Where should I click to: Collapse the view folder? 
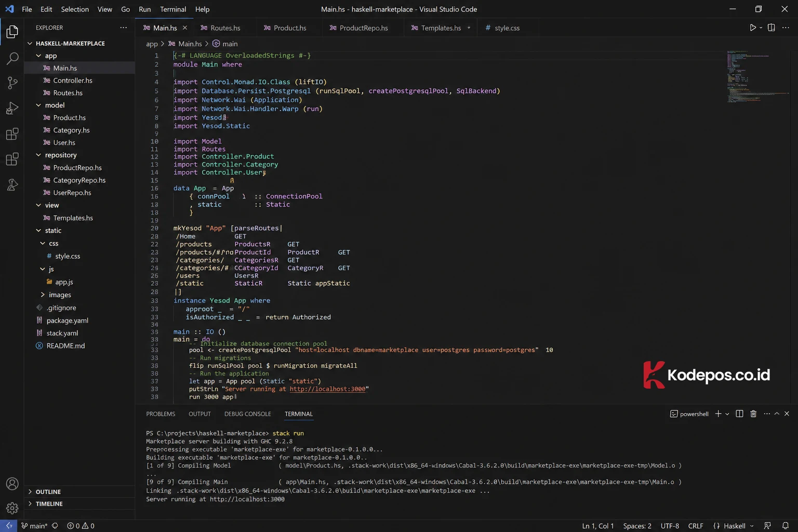point(38,205)
